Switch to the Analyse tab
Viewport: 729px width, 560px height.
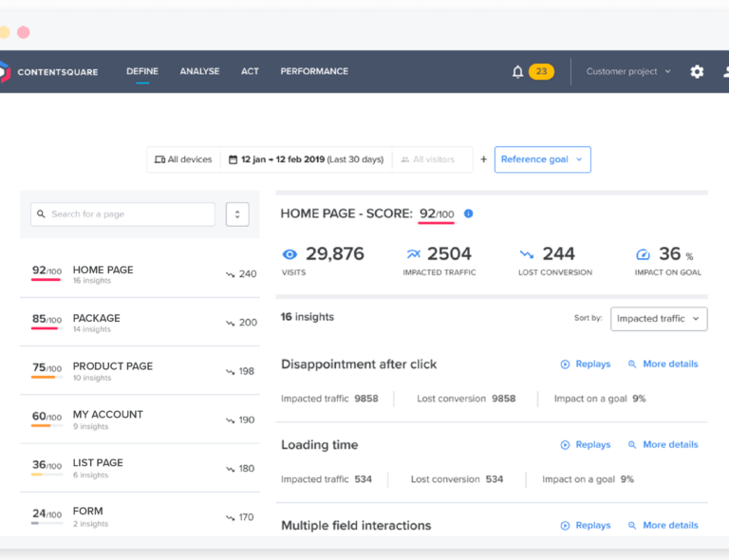click(x=199, y=71)
